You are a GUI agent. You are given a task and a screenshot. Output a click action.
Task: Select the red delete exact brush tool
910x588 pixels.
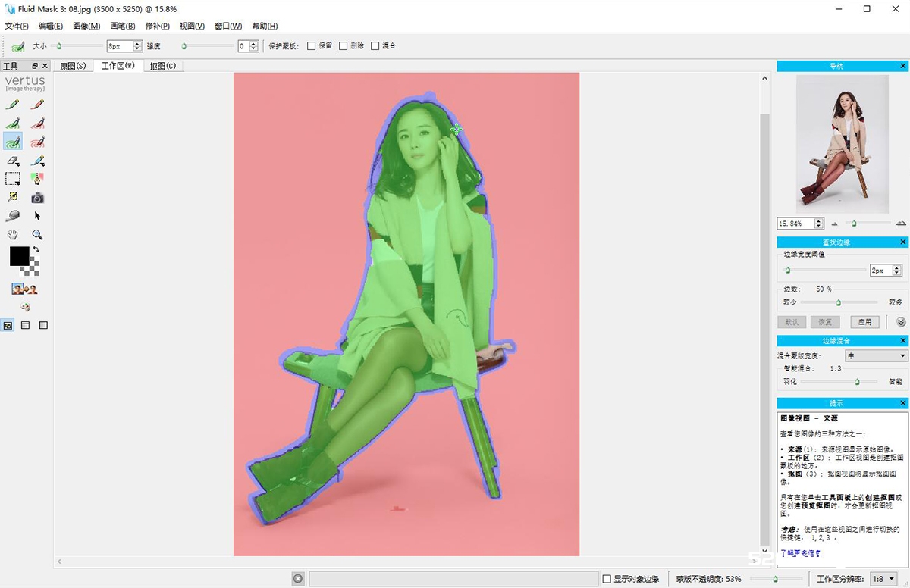(37, 105)
